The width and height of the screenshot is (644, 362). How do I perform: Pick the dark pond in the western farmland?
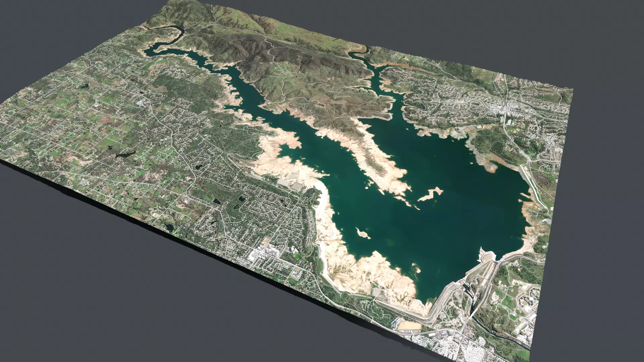tap(123, 155)
